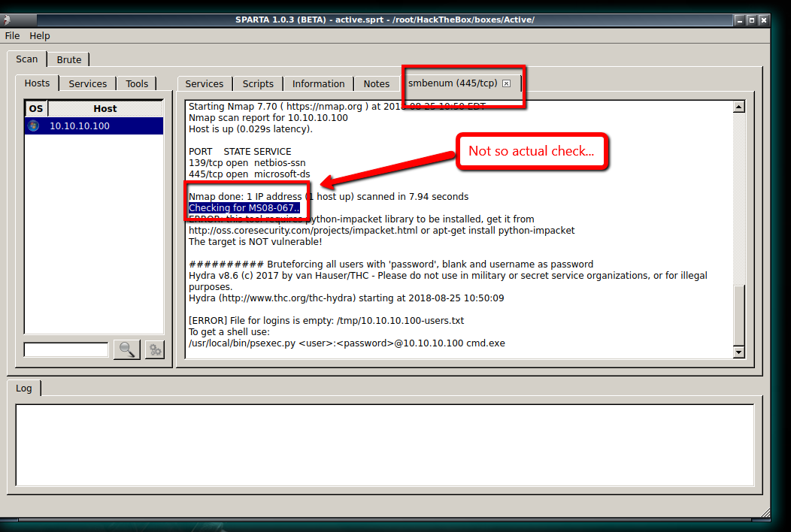Screen dimensions: 791x532
Task: Open the Scripts tab
Action: coord(258,83)
